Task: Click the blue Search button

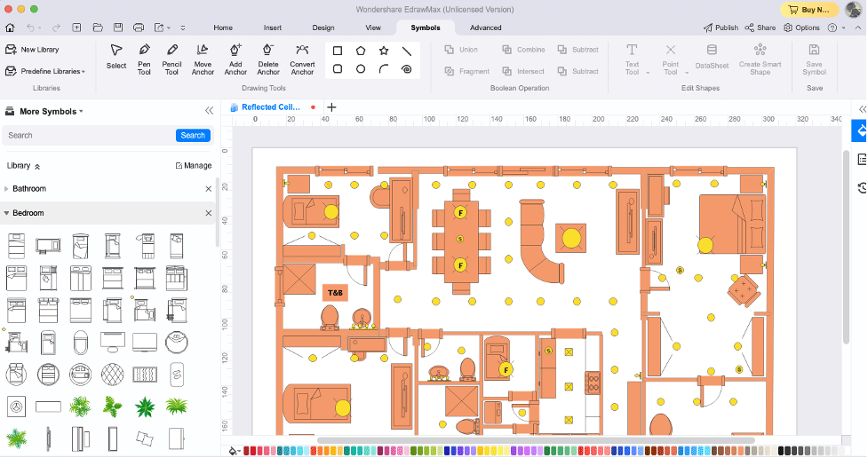Action: click(193, 135)
